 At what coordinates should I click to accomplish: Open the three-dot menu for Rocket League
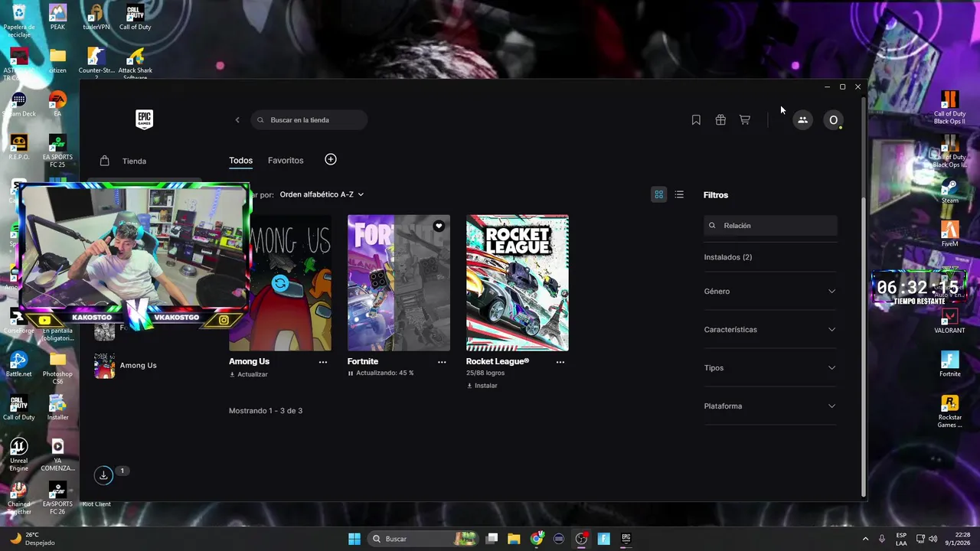point(560,362)
